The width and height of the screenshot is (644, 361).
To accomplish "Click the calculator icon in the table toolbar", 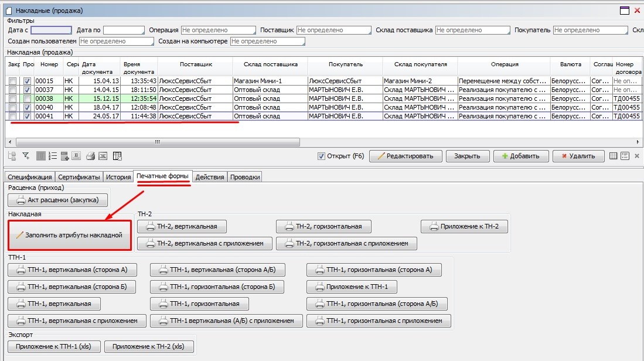I will click(x=64, y=156).
